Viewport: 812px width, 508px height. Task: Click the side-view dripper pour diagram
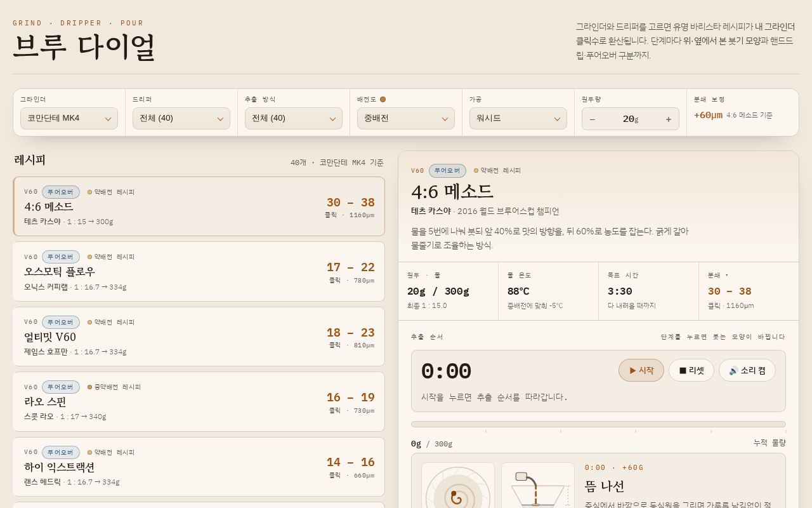click(538, 486)
